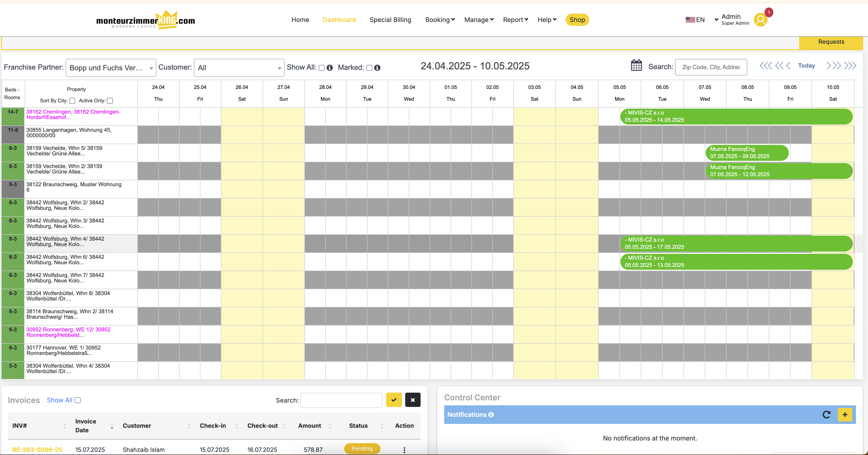Toggle the Active Only checkbox
The image size is (868, 455).
(110, 101)
